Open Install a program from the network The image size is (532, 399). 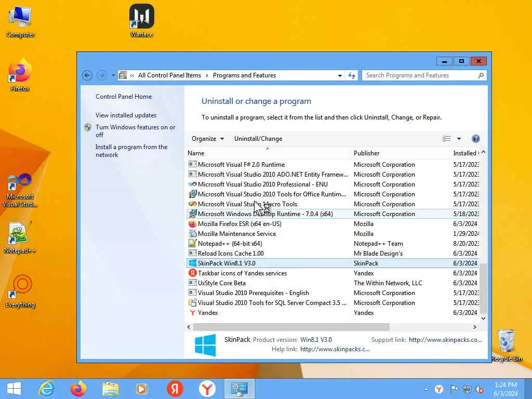(131, 151)
